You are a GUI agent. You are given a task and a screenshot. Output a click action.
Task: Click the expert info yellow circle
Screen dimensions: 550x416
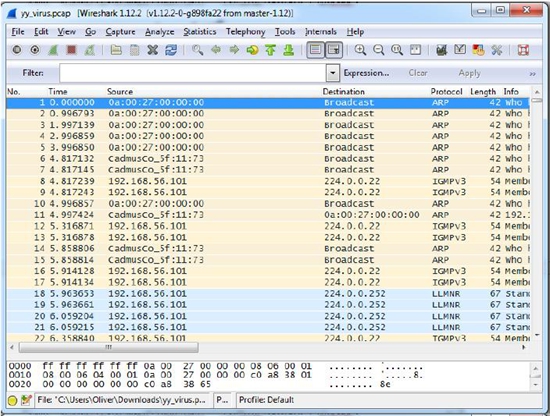tap(12, 400)
